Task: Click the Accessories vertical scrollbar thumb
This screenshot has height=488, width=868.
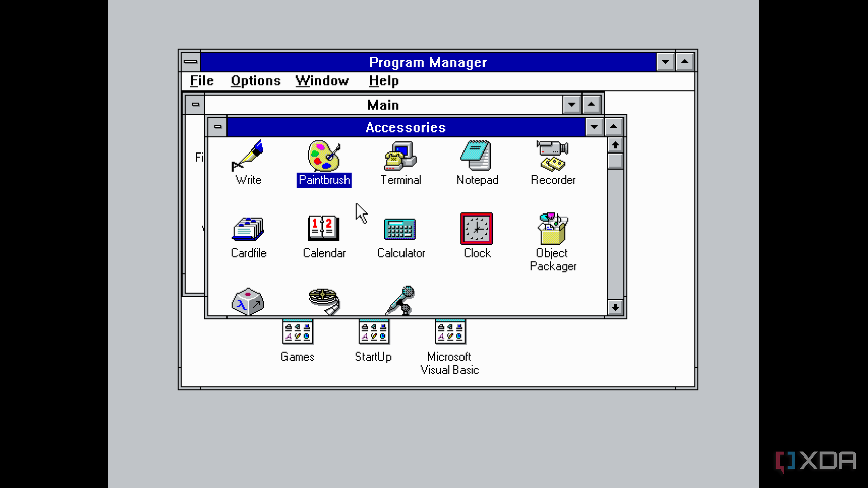Action: pyautogui.click(x=615, y=161)
